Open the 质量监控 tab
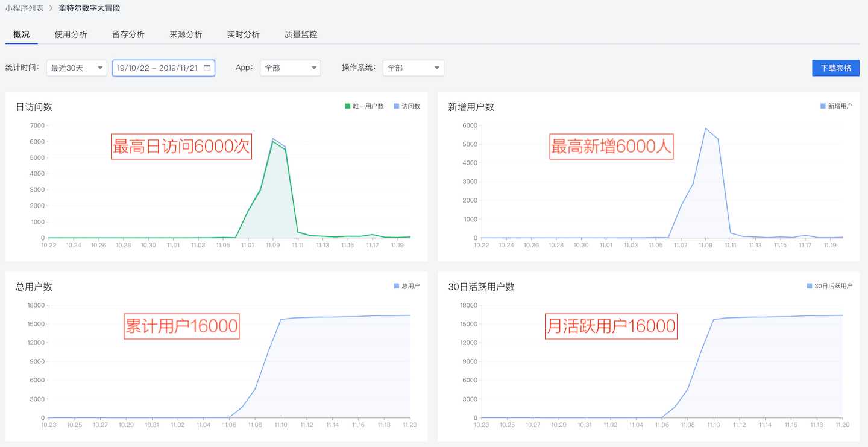The height and width of the screenshot is (447, 868). tap(301, 34)
